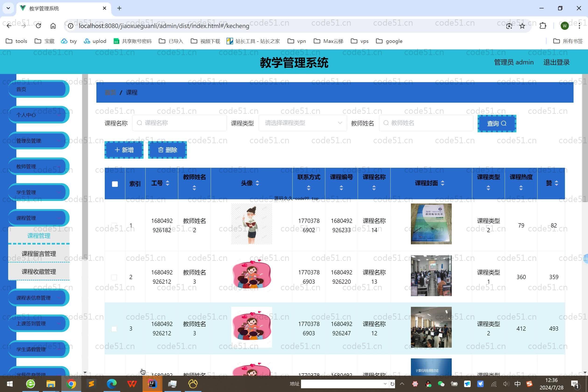Open the 共享账号密码 sheet bookmark
Image resolution: width=588 pixels, height=392 pixels.
pos(133,41)
